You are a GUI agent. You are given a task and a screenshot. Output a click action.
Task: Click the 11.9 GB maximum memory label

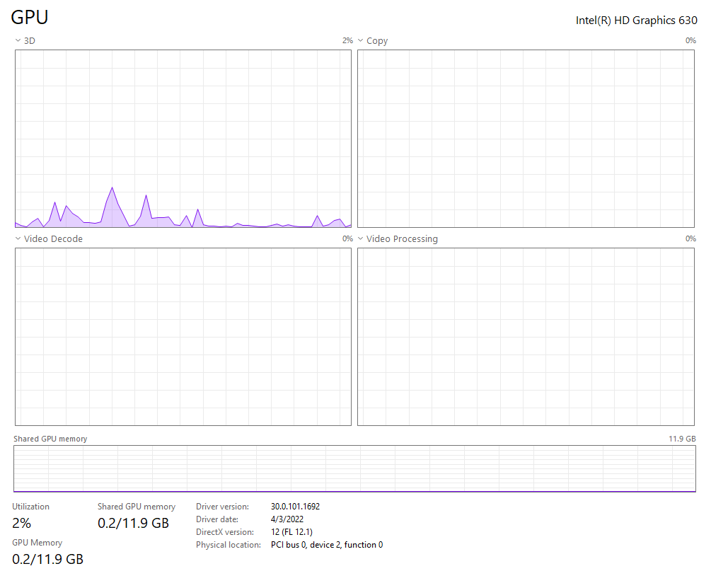[682, 439]
